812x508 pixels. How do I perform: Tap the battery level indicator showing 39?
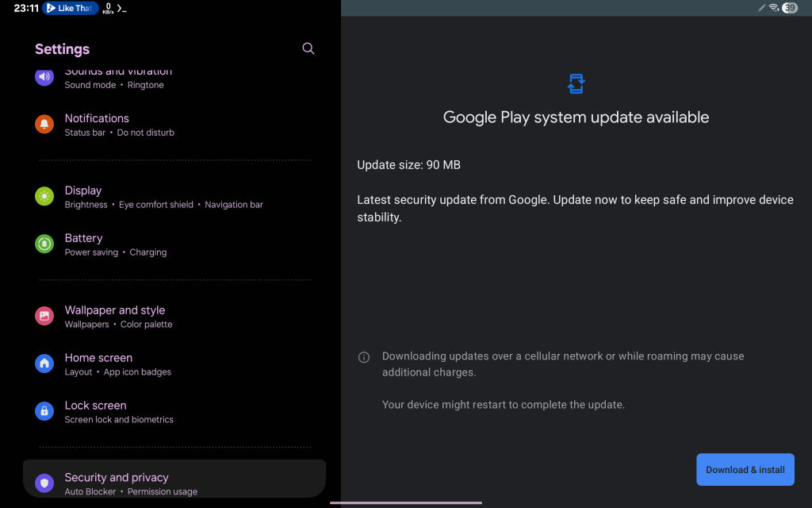790,8
